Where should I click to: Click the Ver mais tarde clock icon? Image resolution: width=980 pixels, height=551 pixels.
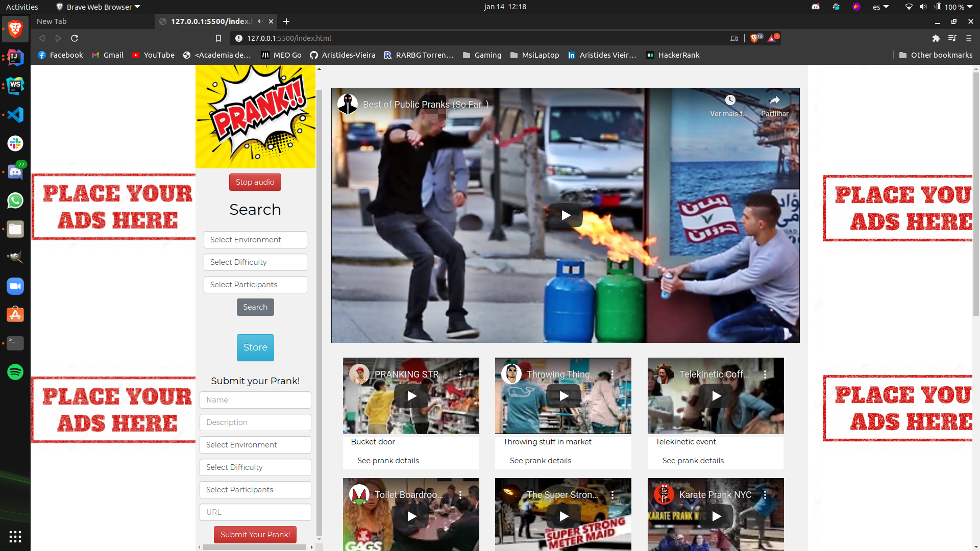click(x=730, y=101)
